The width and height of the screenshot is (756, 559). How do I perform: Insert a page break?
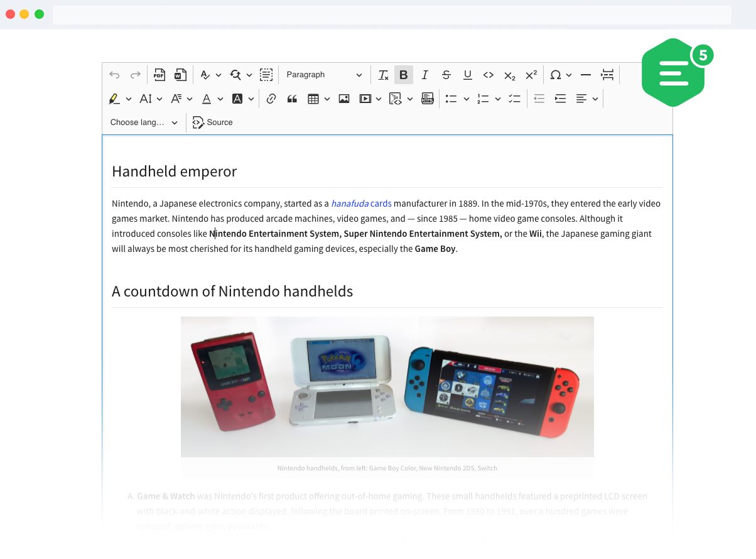point(607,75)
